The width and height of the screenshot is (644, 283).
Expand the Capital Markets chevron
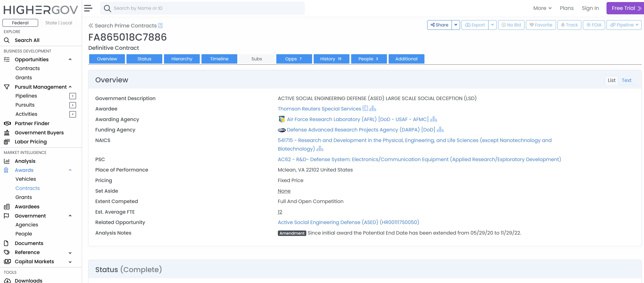tap(70, 262)
